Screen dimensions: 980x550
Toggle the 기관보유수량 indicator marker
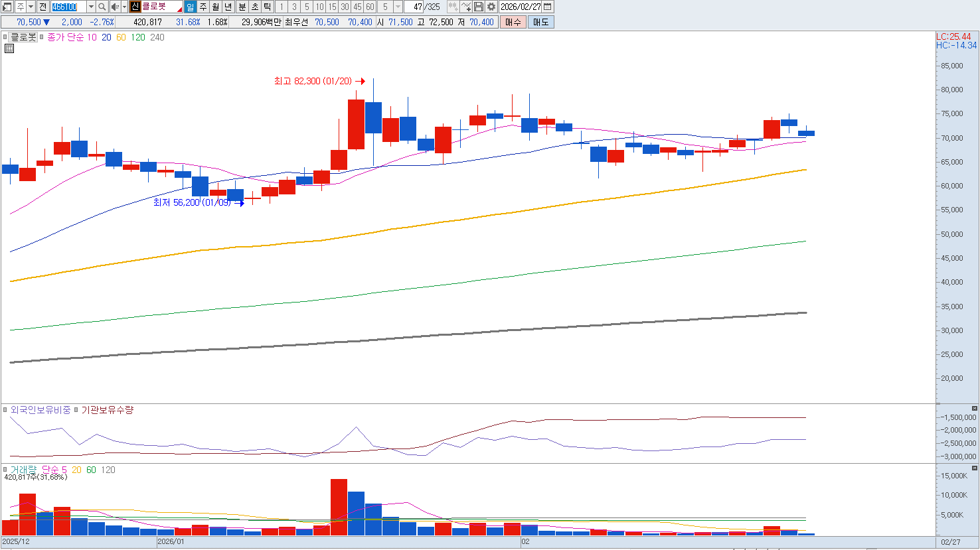76,410
